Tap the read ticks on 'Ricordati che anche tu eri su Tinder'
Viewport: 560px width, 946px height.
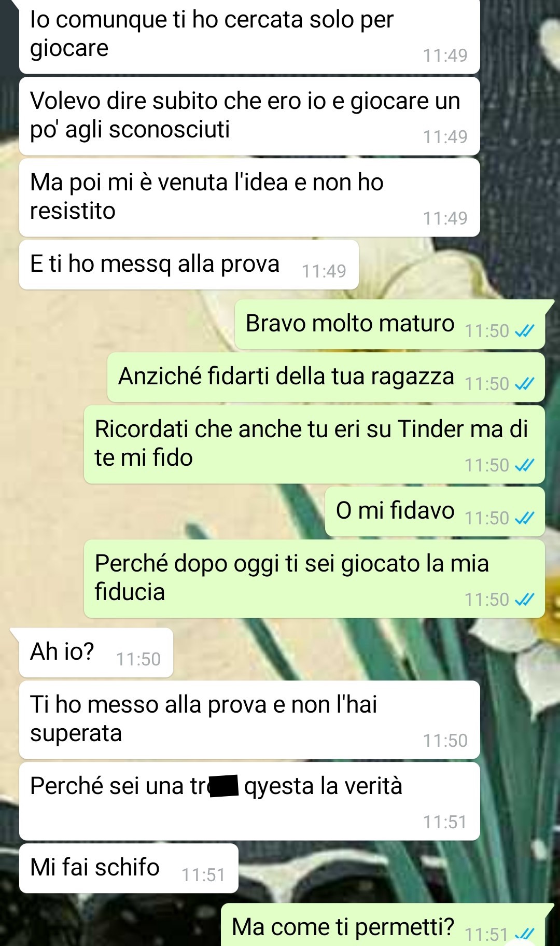(524, 465)
